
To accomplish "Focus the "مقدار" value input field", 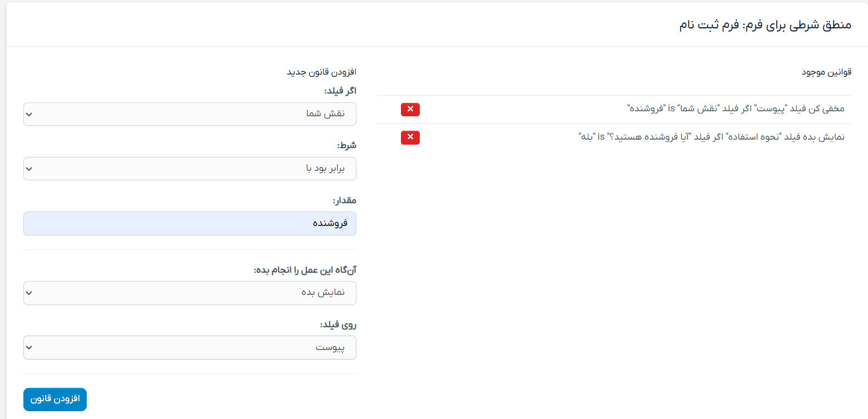I will click(x=190, y=223).
